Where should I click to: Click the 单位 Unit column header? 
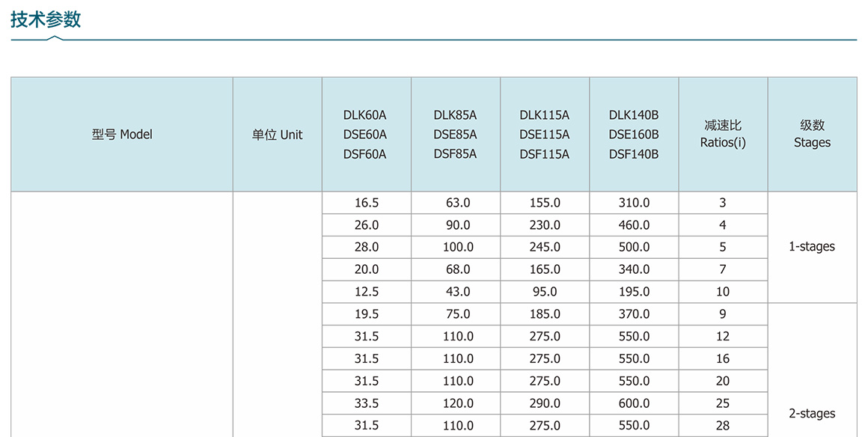click(277, 135)
